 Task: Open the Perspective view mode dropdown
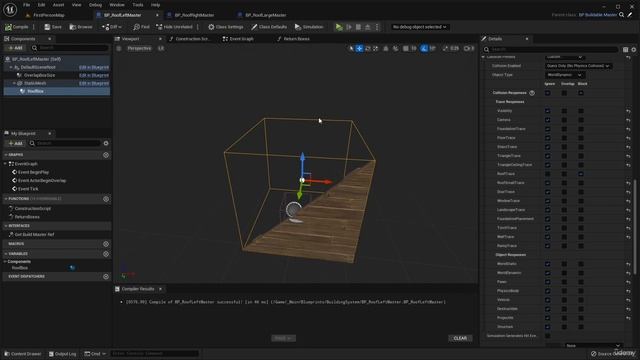coord(139,48)
